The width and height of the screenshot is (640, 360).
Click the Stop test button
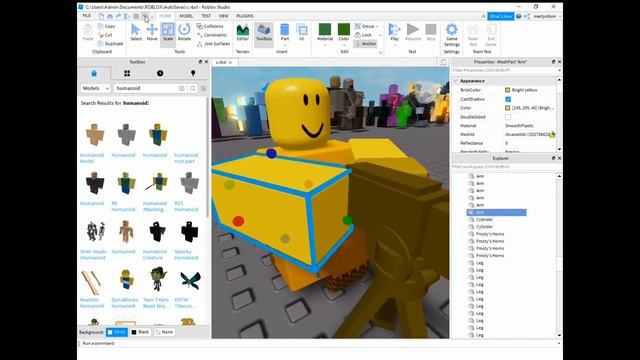pyautogui.click(x=431, y=32)
